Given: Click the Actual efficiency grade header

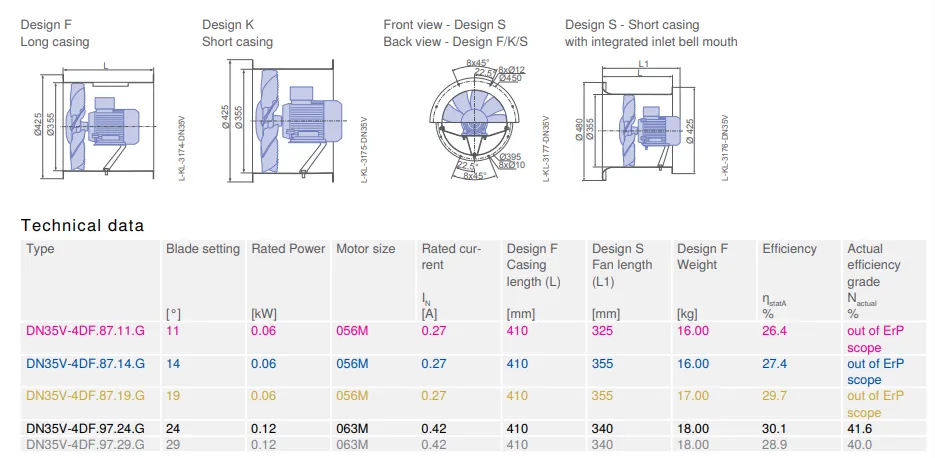Looking at the screenshot, I should (874, 265).
